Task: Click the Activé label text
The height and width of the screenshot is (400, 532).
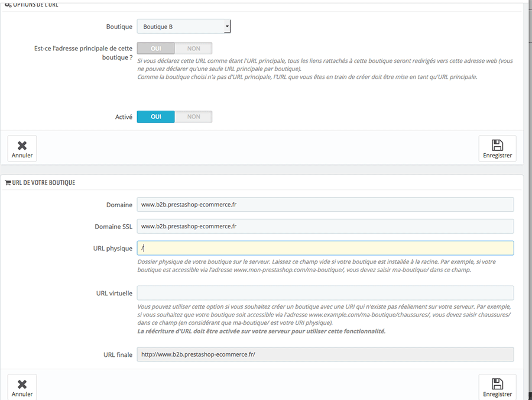Action: [x=124, y=117]
